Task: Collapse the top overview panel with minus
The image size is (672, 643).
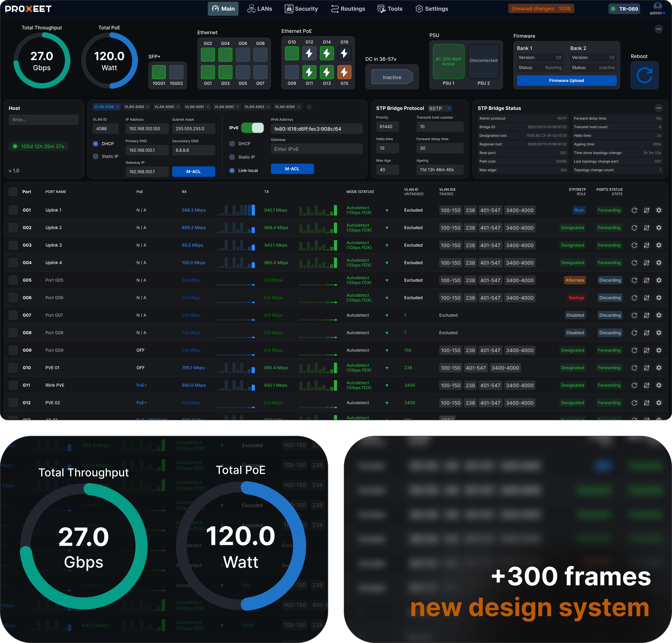Action: point(658,29)
